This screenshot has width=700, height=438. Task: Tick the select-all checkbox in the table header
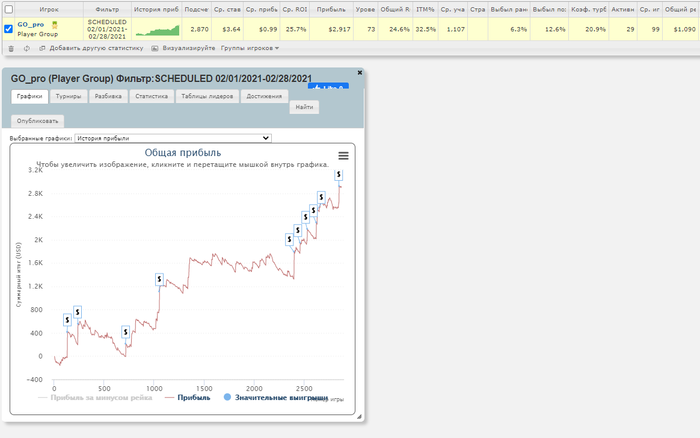(8, 9)
